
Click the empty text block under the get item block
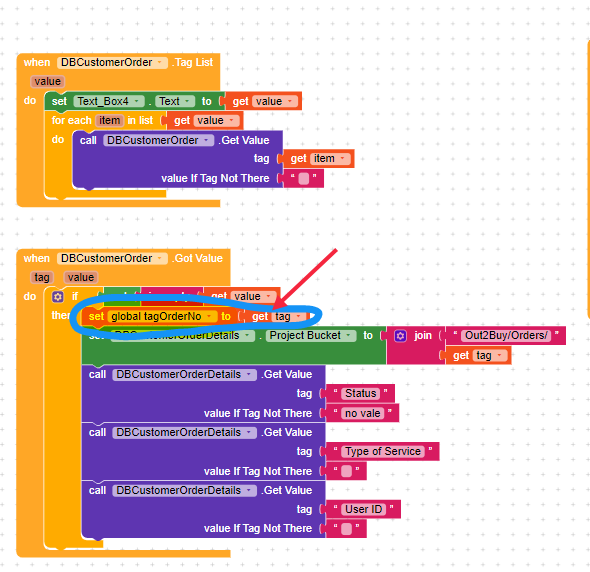(x=303, y=178)
